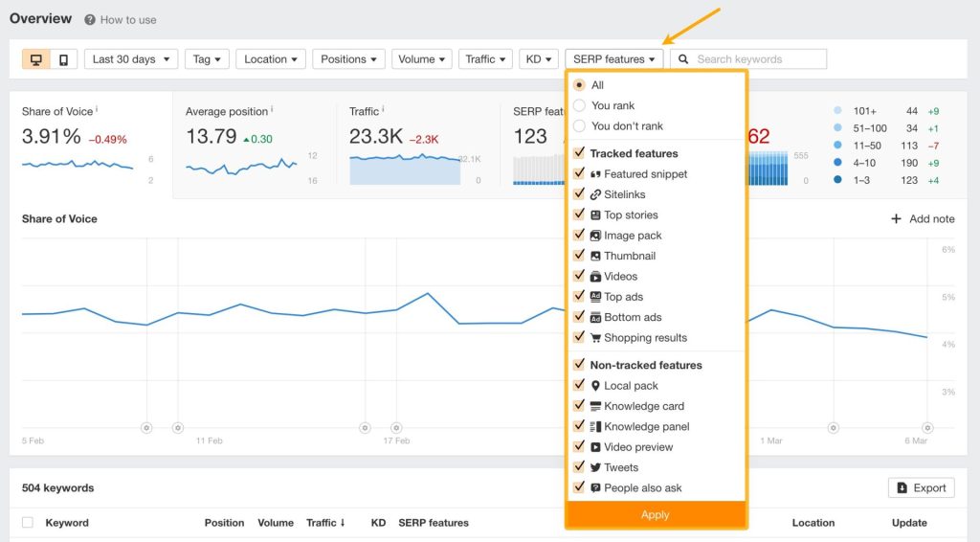Click the Apply button
This screenshot has width=980, height=542.
coord(655,514)
